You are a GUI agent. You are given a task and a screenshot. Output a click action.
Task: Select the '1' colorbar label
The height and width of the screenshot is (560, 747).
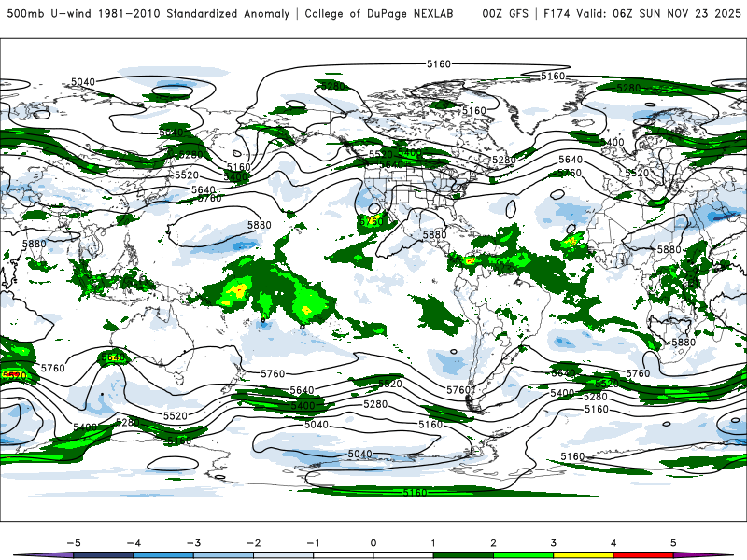click(x=433, y=543)
